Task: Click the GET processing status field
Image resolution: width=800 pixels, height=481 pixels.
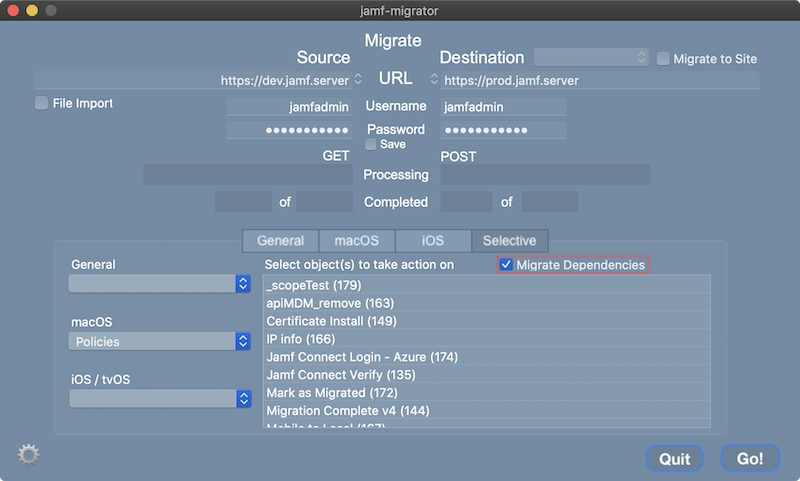Action: pos(248,174)
